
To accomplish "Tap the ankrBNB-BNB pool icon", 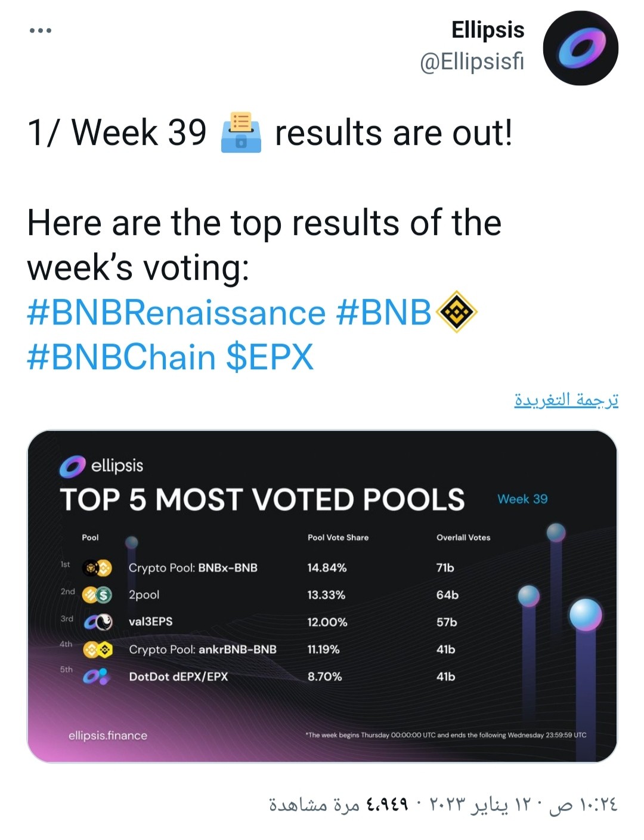I will coord(97,649).
